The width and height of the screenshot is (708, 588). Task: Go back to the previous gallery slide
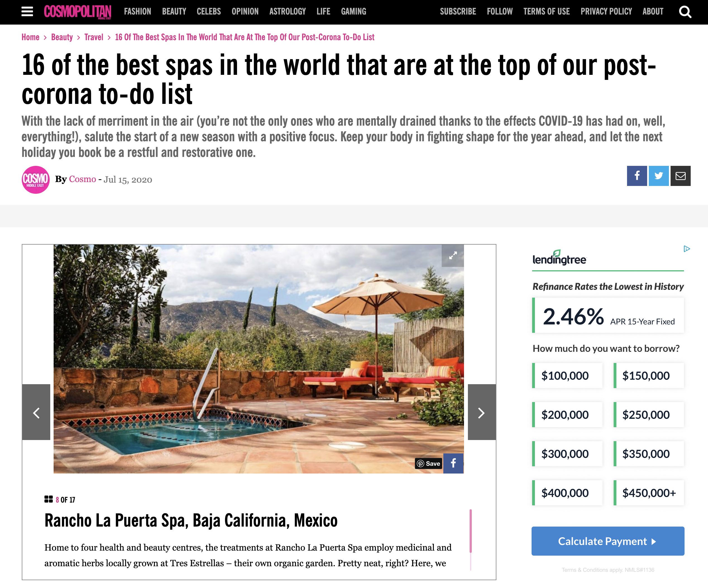point(36,413)
